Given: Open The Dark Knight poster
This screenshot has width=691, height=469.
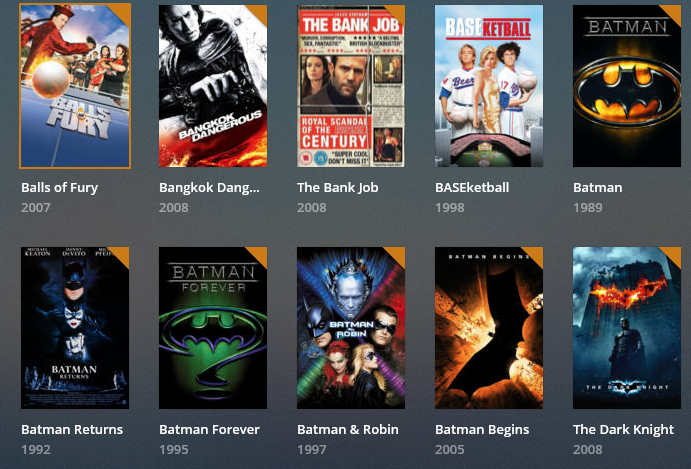Looking at the screenshot, I should tap(627, 328).
